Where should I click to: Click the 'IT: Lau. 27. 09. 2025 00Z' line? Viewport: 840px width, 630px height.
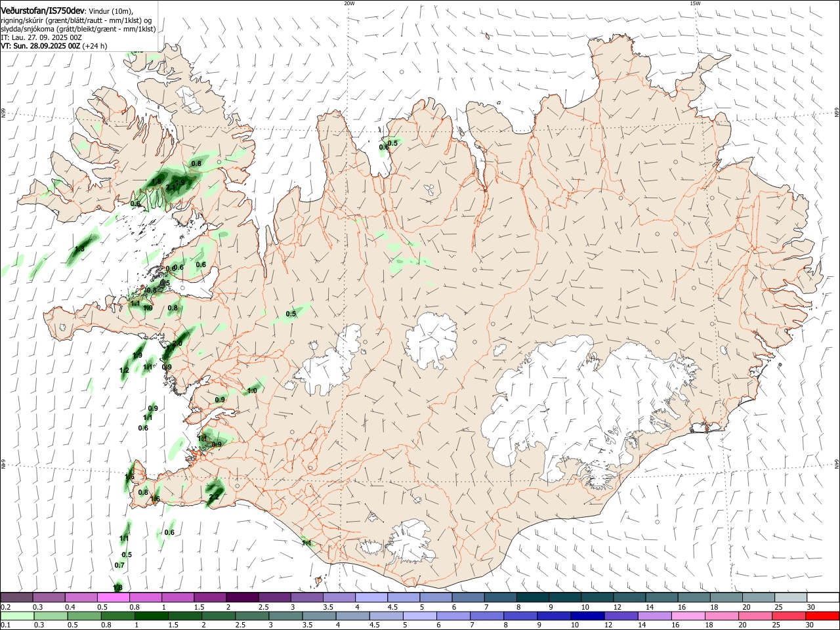point(41,37)
